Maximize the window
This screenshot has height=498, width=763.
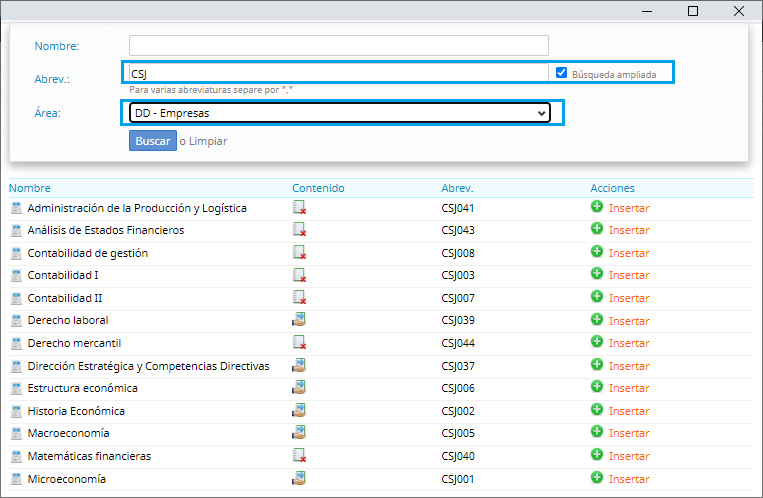(693, 11)
